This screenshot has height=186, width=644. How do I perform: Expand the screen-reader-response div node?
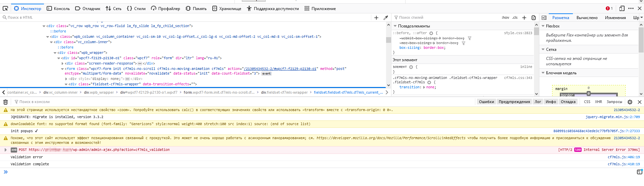[62, 64]
